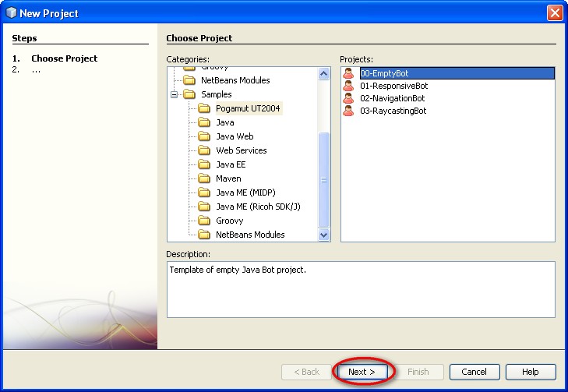The height and width of the screenshot is (392, 568).
Task: Click the Categories scrollbar down arrow
Action: [x=323, y=235]
